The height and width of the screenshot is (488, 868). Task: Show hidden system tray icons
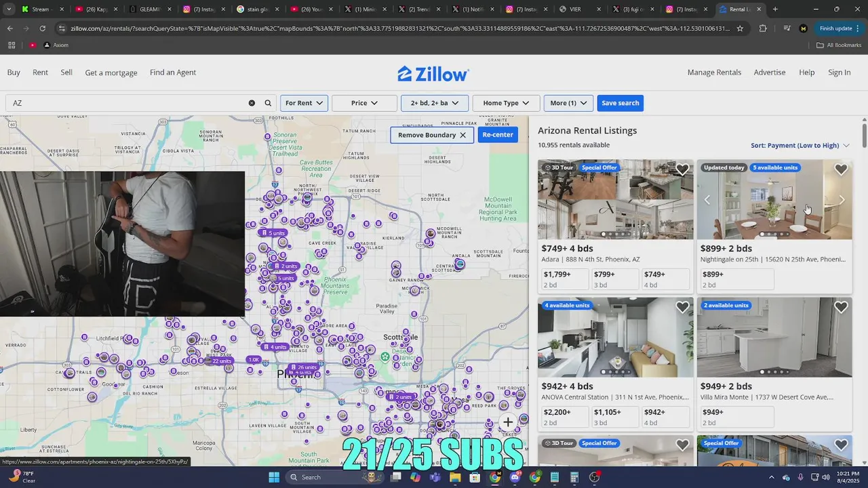(x=772, y=477)
